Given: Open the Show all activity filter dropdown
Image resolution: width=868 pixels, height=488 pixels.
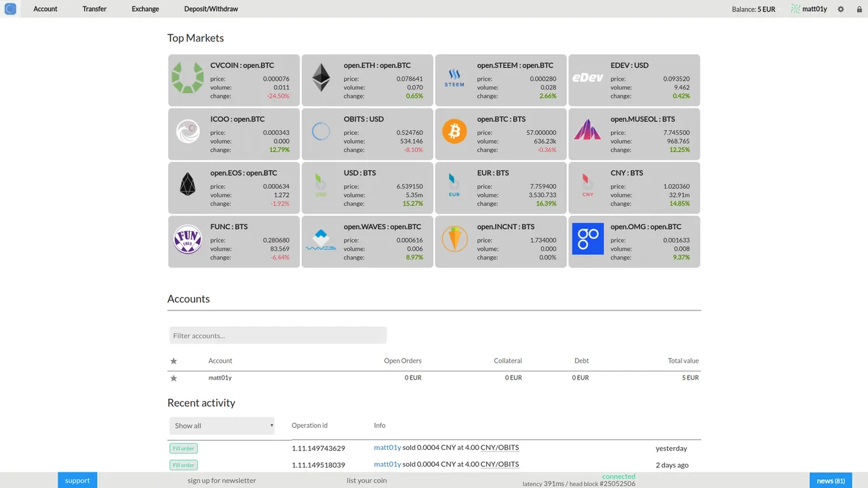Looking at the screenshot, I should click(x=222, y=426).
